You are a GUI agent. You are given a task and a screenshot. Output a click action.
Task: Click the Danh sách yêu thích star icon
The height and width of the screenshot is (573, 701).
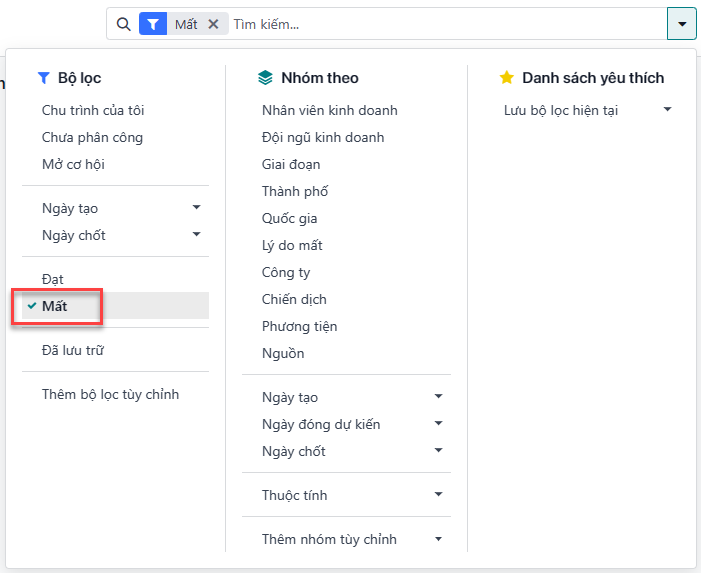pyautogui.click(x=507, y=77)
